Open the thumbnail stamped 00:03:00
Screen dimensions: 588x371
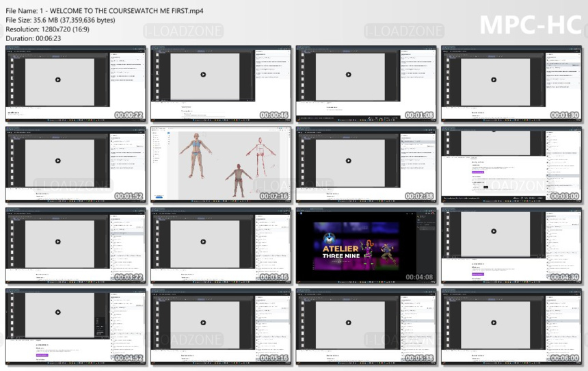coord(511,164)
